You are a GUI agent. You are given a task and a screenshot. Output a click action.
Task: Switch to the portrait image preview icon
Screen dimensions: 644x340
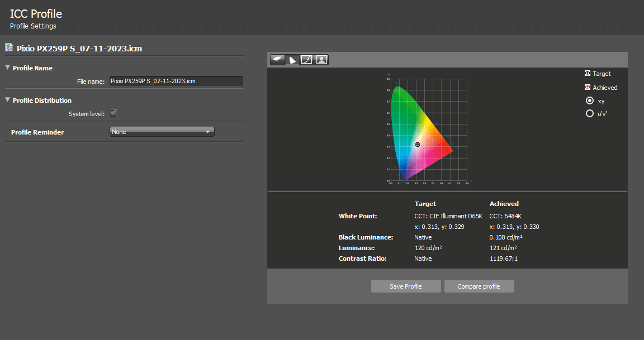click(x=321, y=60)
